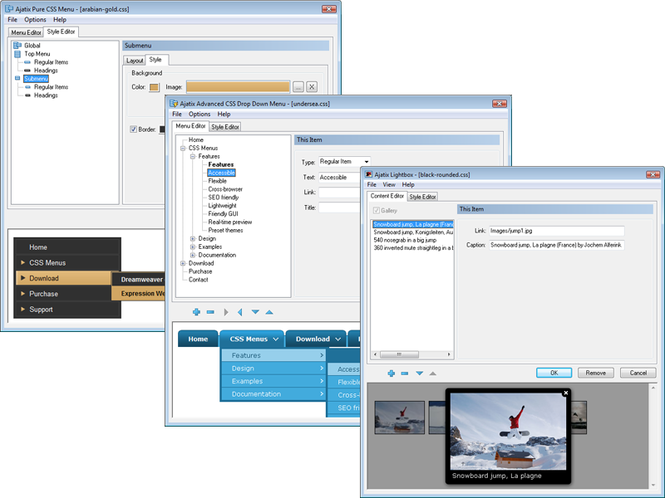Click the Text field containing Accessible
This screenshot has height=498, width=665.
click(x=339, y=177)
